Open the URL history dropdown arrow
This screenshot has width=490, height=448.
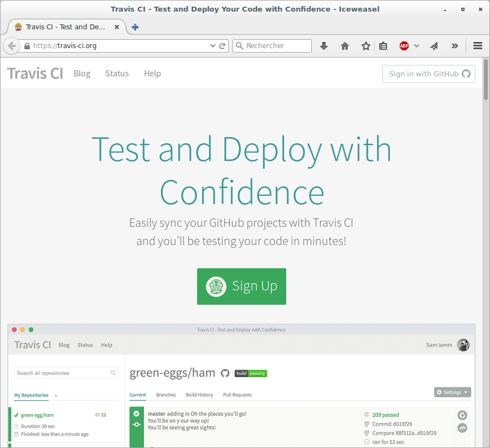click(213, 46)
